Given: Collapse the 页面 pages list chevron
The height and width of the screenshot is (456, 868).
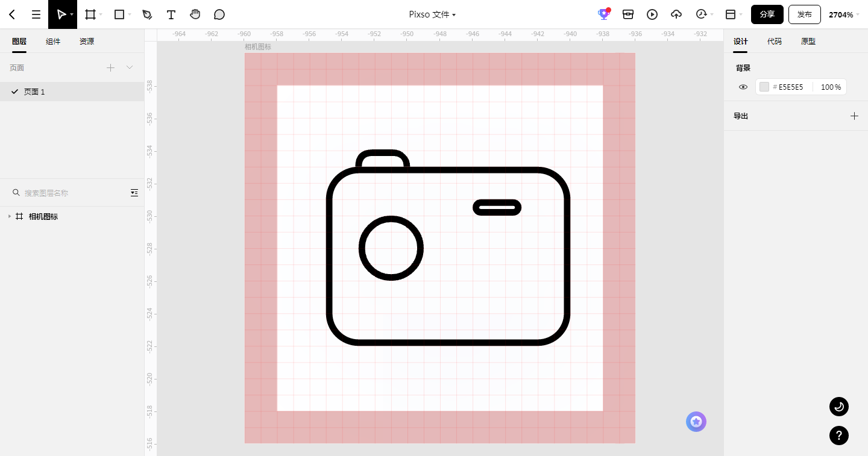Looking at the screenshot, I should pyautogui.click(x=130, y=67).
